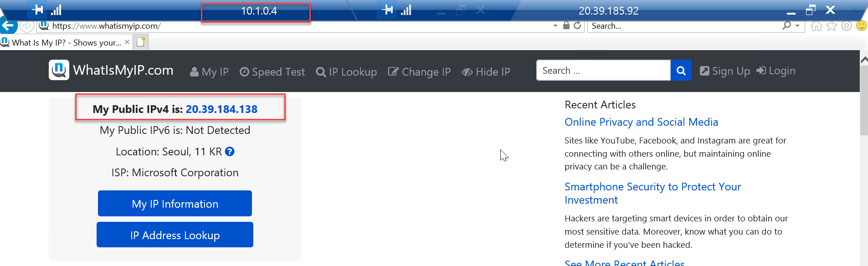
Task: Click the My IP Information button
Action: point(175,204)
